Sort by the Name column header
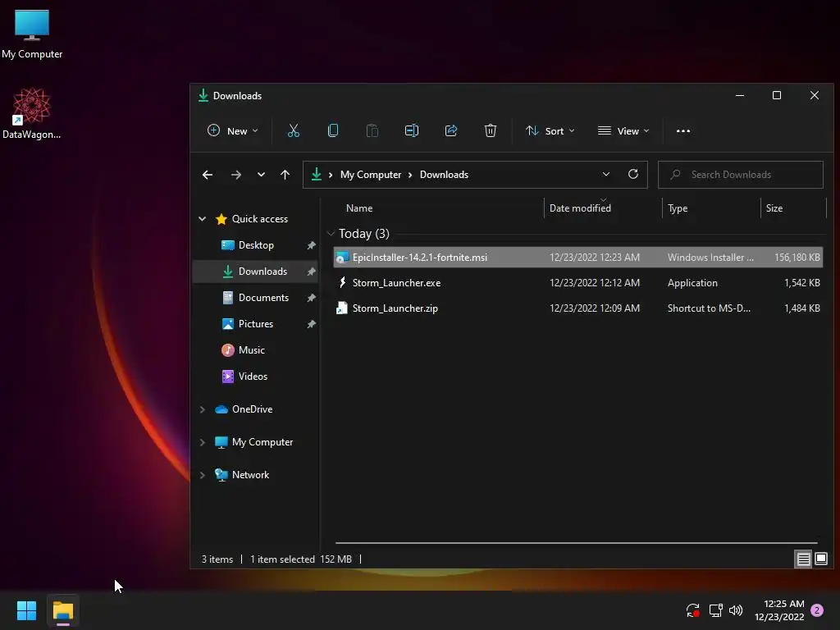The image size is (840, 630). (x=359, y=208)
